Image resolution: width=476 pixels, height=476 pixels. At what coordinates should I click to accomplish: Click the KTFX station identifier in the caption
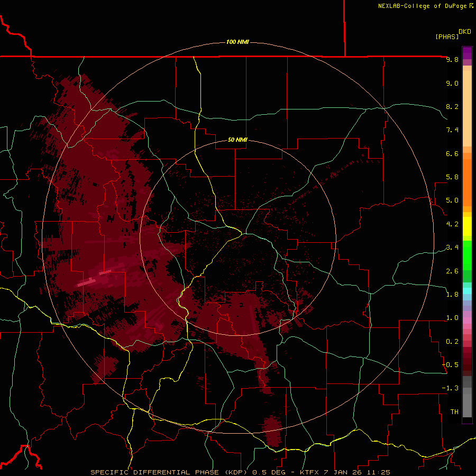pos(309,472)
